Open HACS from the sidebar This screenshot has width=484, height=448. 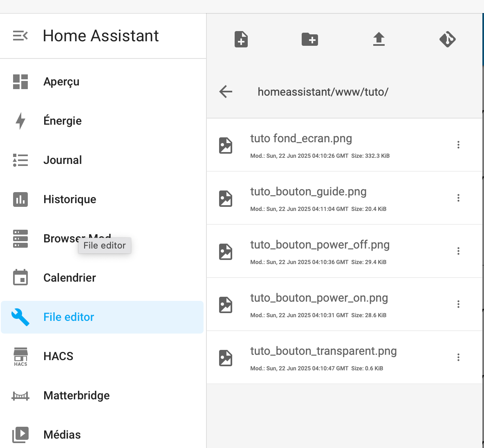[x=58, y=356]
